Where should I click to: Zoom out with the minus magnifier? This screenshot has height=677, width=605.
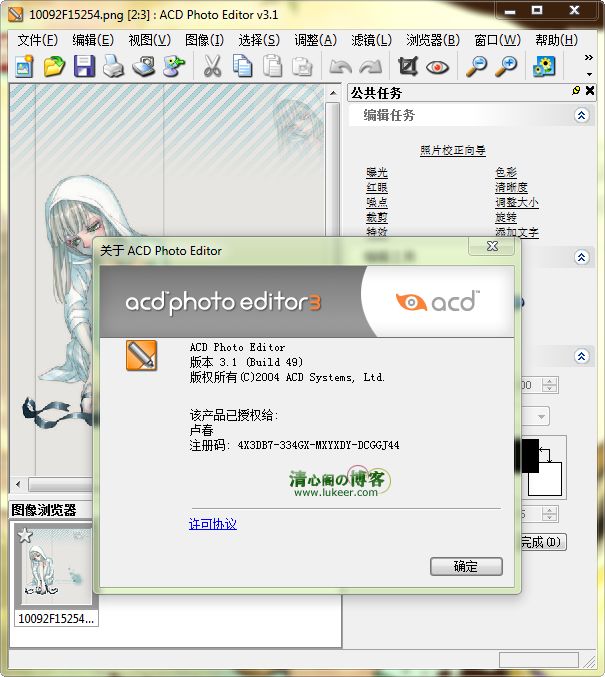476,66
